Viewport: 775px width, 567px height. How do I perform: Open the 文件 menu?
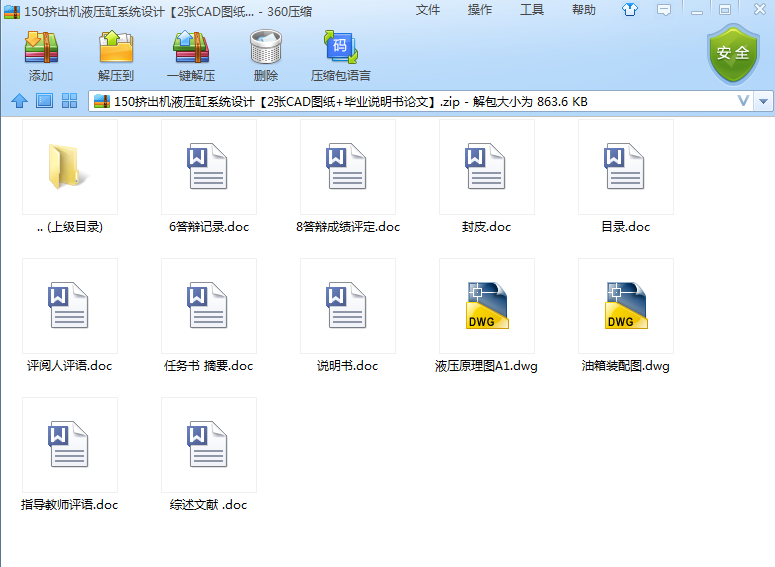pos(428,10)
